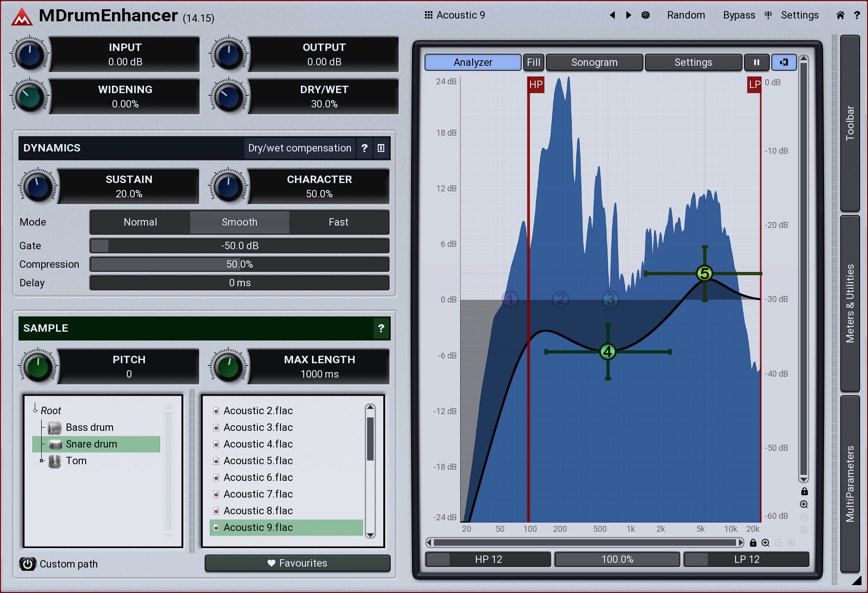The image size is (868, 593).
Task: Click the home icon in top bar
Action: 840,15
